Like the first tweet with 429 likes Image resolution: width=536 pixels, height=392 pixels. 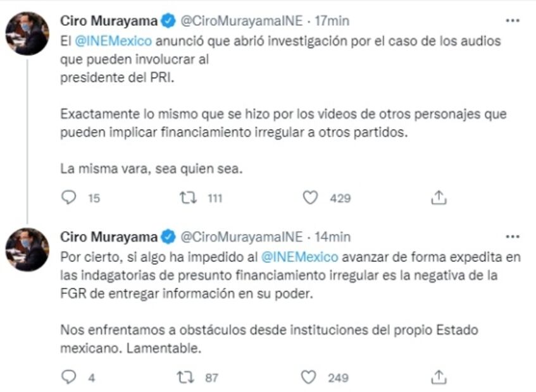[310, 199]
